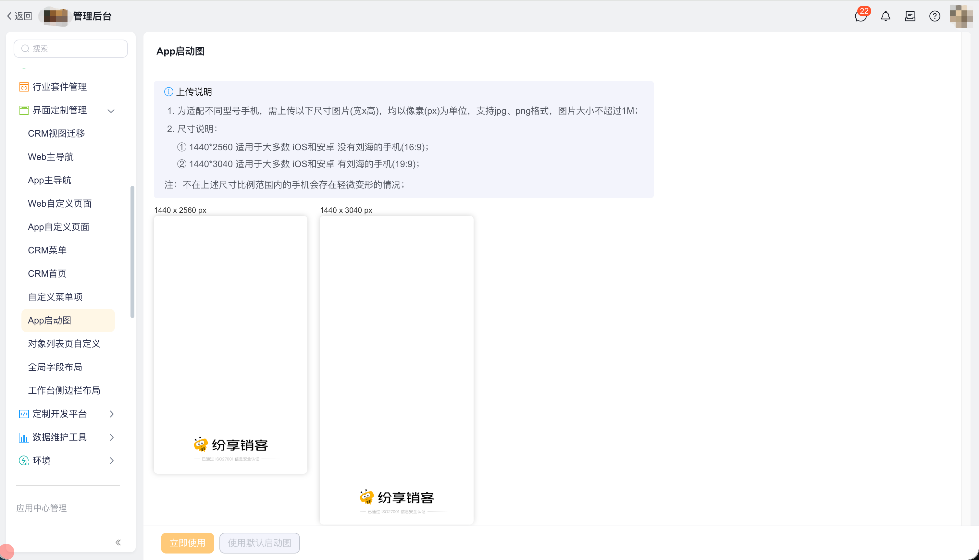Image resolution: width=979 pixels, height=560 pixels.
Task: Open App主导航 in sidebar
Action: tap(50, 180)
